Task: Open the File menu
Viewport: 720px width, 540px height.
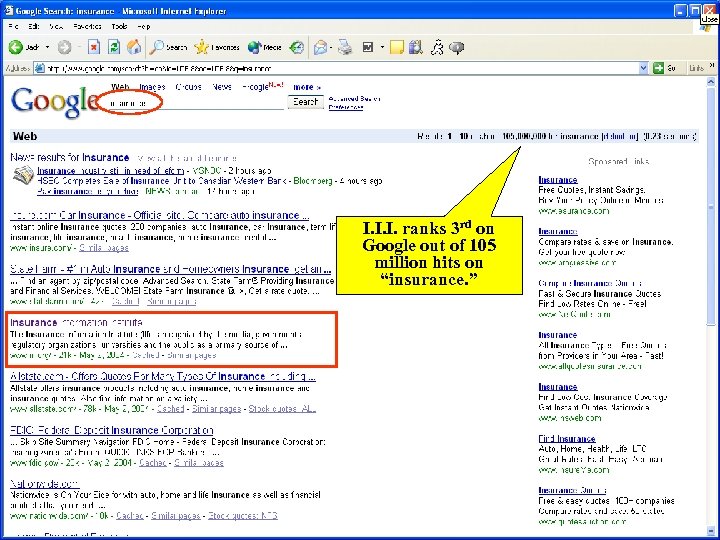Action: tap(13, 27)
